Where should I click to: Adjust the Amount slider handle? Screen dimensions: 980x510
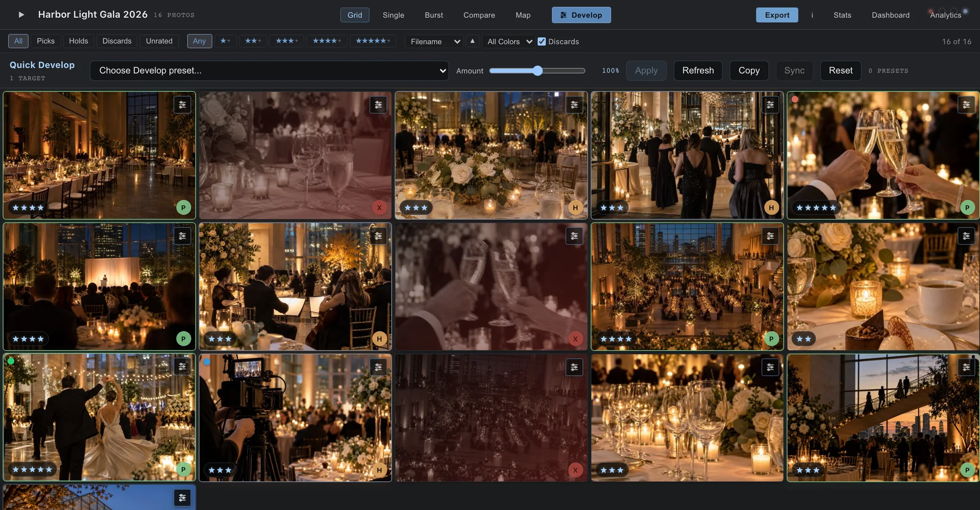pyautogui.click(x=537, y=70)
